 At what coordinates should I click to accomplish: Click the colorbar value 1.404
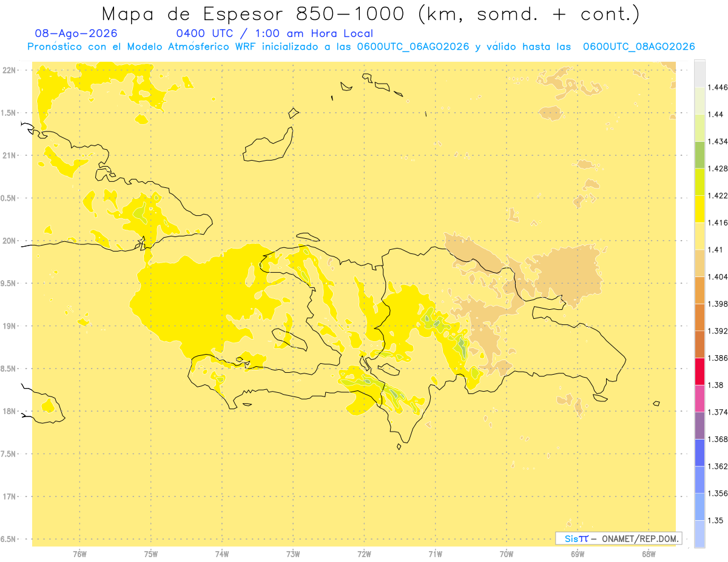coord(719,276)
